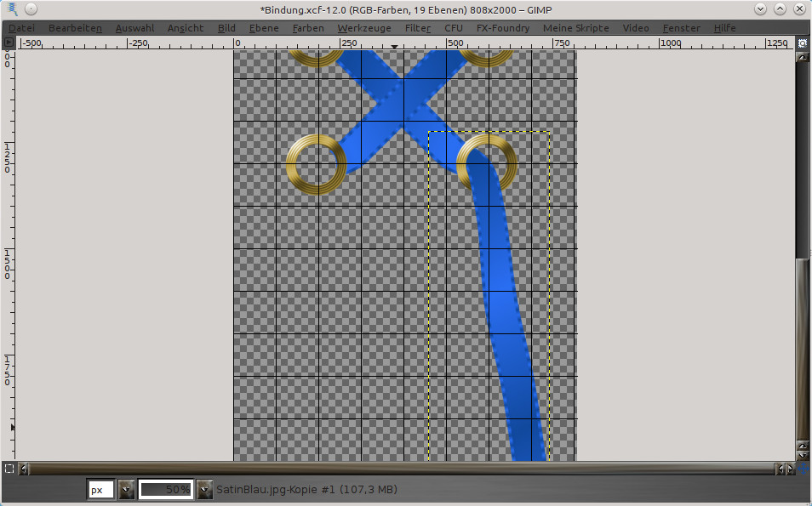Click the image menu arrow beside the ruler
812x506 pixels.
[9, 42]
